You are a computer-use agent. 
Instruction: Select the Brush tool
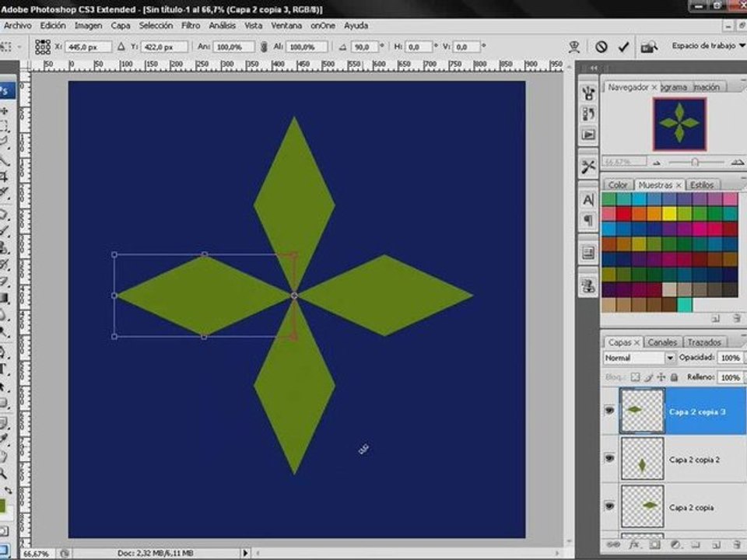pyautogui.click(x=5, y=231)
